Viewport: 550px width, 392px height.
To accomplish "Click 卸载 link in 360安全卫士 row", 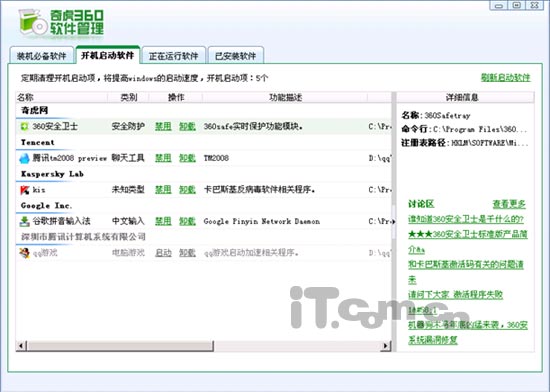I will tap(187, 126).
